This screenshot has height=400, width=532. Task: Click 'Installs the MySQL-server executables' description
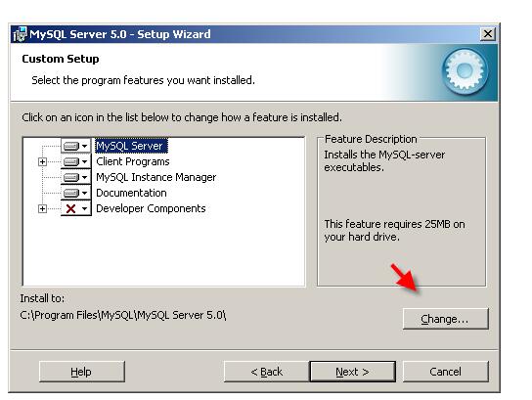click(384, 160)
